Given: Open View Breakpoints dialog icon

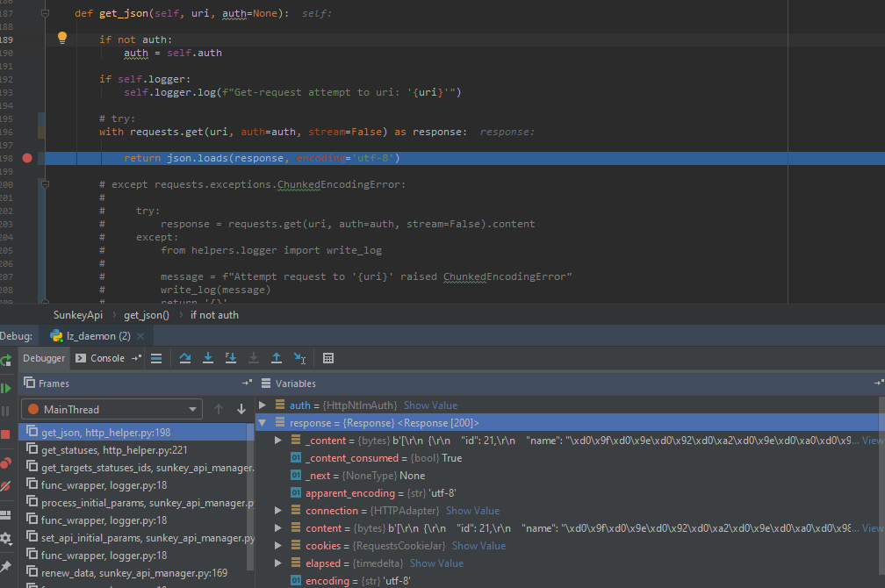Looking at the screenshot, I should click(5, 463).
